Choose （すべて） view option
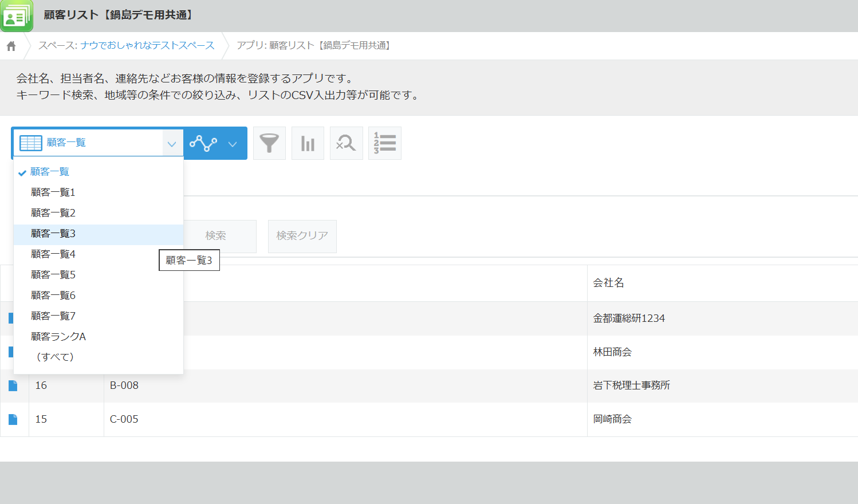The height and width of the screenshot is (504, 858). pyautogui.click(x=55, y=357)
